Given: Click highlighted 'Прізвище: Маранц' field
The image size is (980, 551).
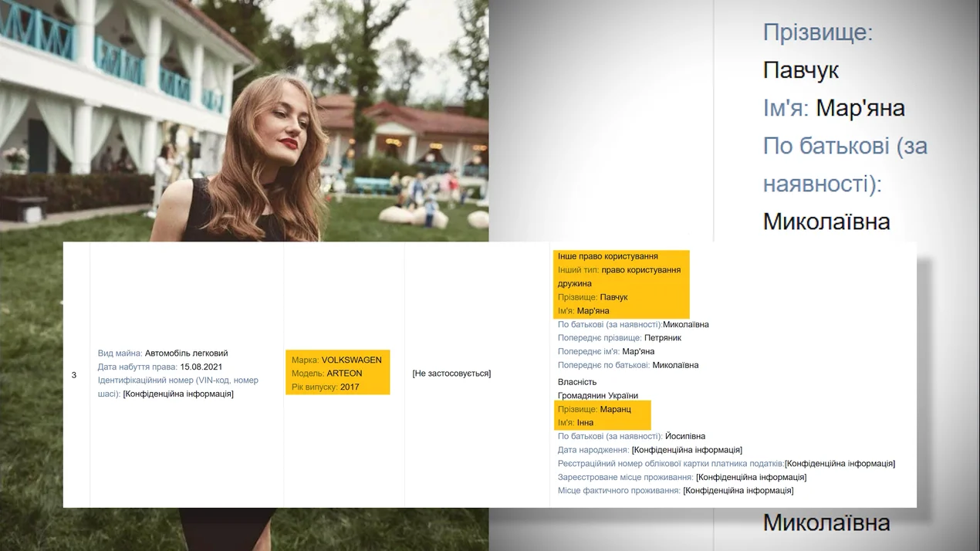Looking at the screenshot, I should 594,409.
